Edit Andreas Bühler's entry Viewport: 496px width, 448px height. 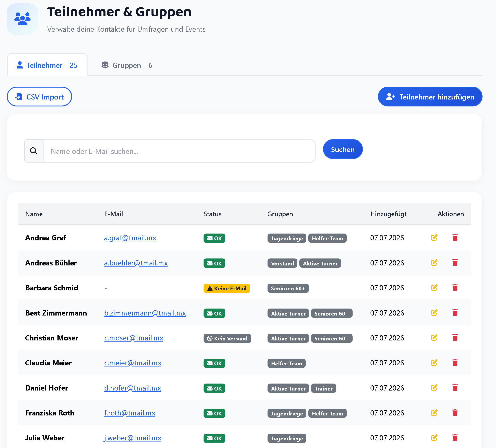point(434,263)
